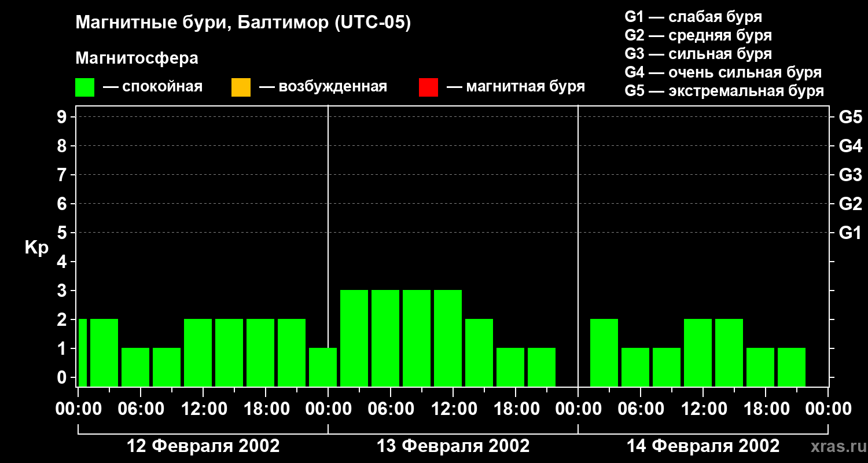The image size is (868, 463).
Task: Click the Kp 1 bar crossing midnight into 13 February
Action: 323,367
